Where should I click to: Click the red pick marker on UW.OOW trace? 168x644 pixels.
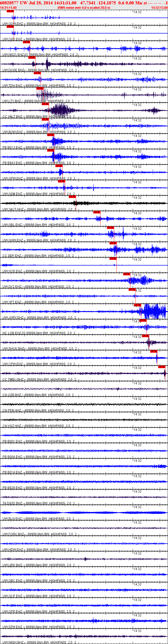coord(10,11)
